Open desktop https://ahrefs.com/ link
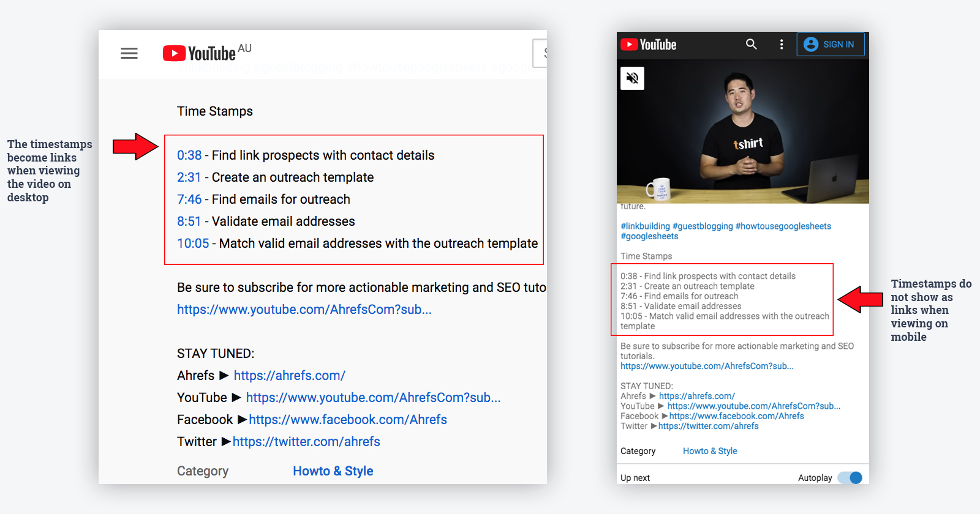 coord(290,376)
